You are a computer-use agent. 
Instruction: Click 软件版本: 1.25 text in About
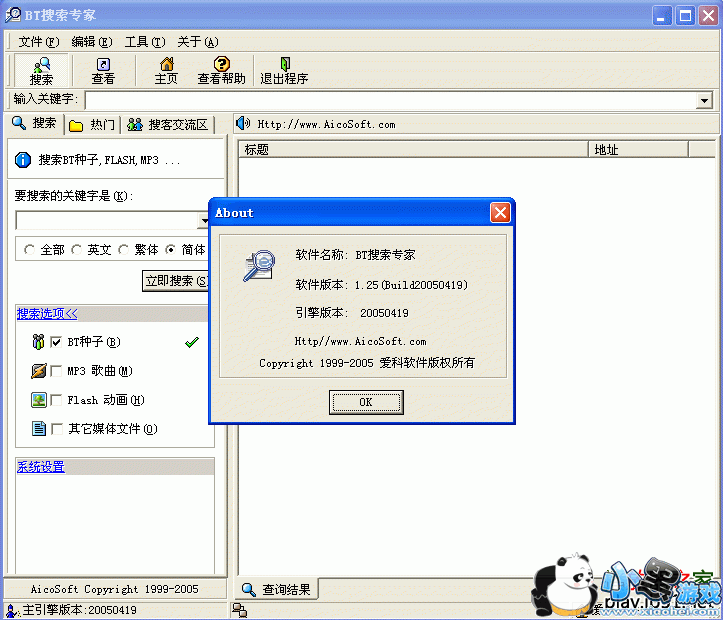pyautogui.click(x=381, y=285)
